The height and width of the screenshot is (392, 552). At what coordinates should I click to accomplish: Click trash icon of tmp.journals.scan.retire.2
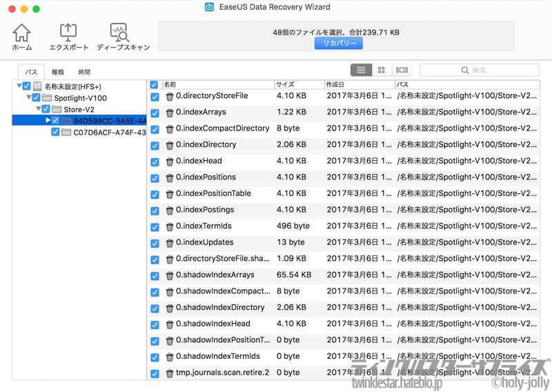point(170,373)
